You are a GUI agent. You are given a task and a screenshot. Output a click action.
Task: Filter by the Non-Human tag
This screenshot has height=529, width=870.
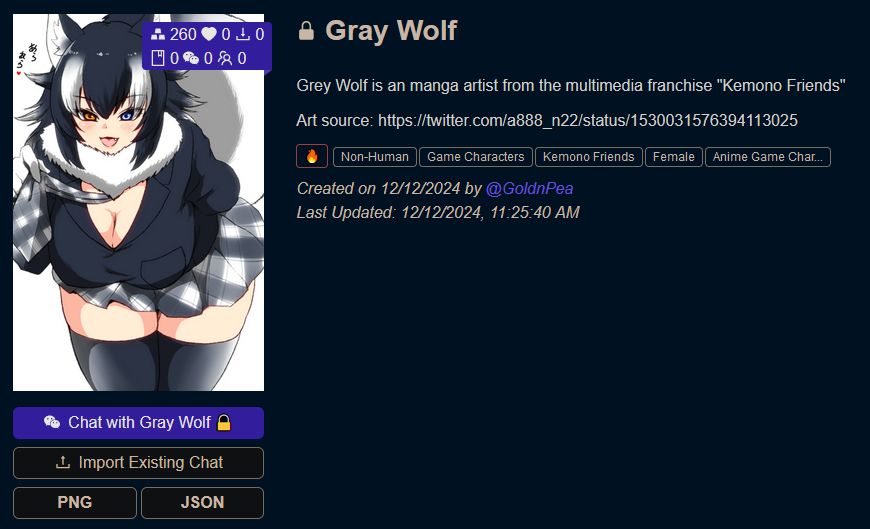[x=375, y=157]
